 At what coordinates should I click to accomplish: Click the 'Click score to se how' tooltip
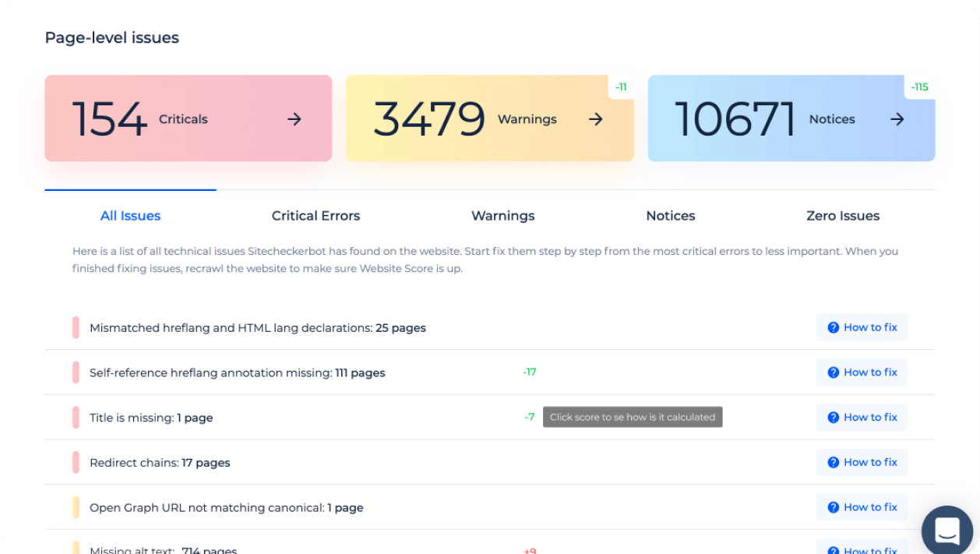633,417
